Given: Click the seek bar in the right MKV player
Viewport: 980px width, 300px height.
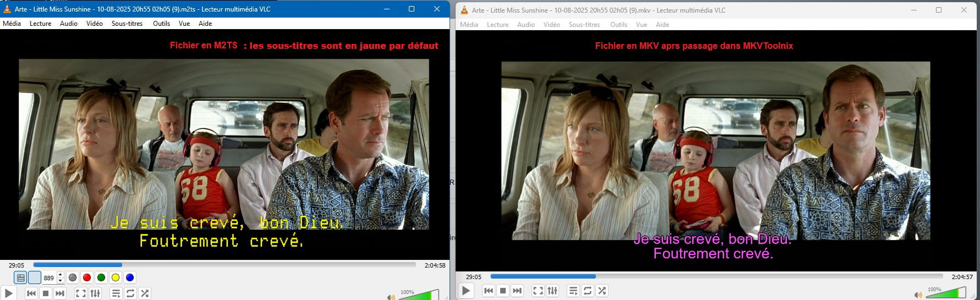Looking at the screenshot, I should pyautogui.click(x=715, y=276).
